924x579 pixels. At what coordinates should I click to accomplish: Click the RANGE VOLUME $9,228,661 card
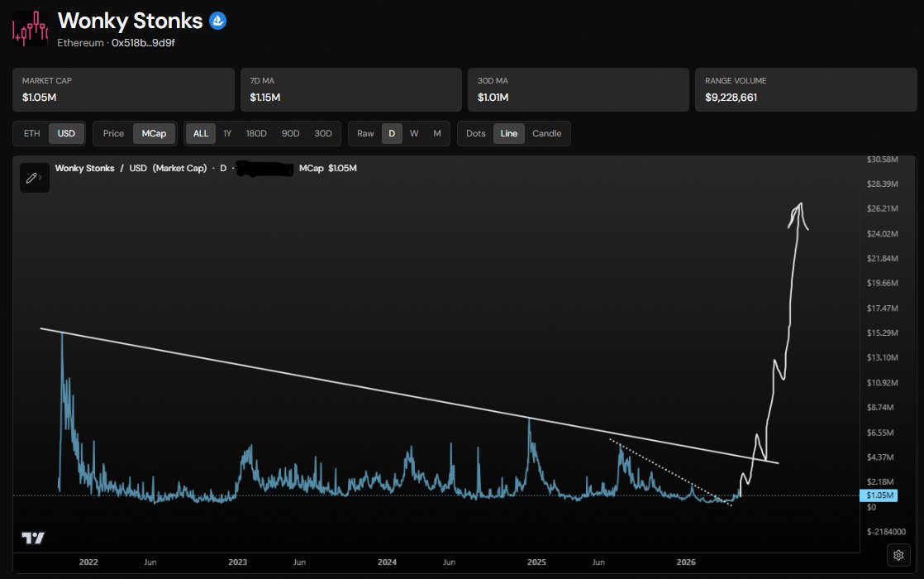click(x=806, y=89)
